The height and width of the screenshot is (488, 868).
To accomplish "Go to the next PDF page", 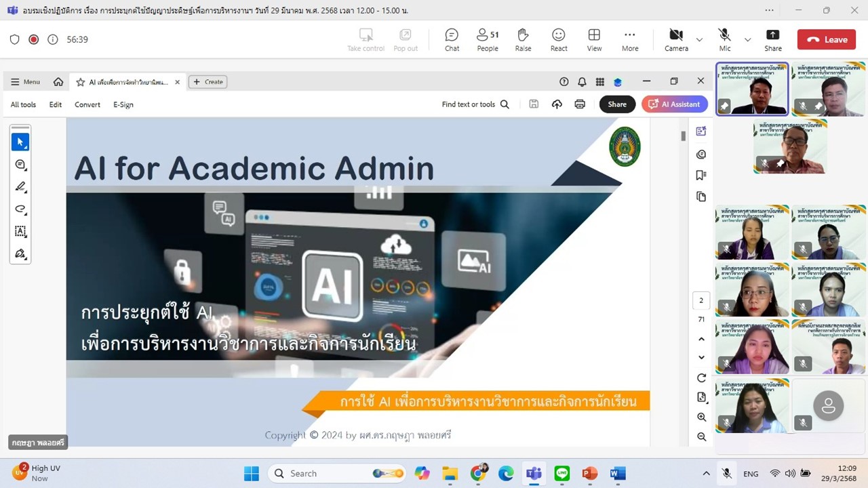I will 701,357.
